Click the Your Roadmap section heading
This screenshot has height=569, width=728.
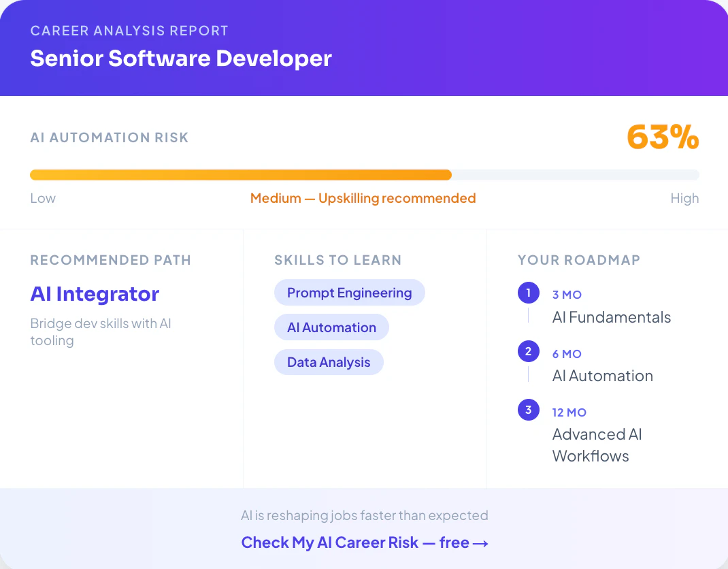[579, 260]
